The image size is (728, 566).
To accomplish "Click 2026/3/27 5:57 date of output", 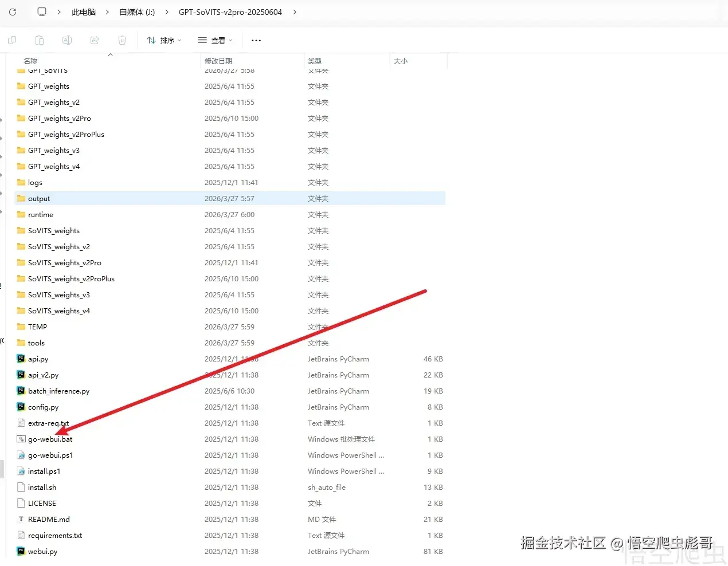I will tap(229, 199).
